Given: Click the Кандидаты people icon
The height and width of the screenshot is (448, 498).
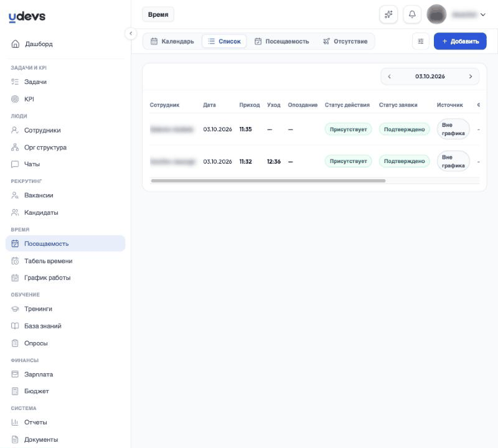Looking at the screenshot, I should pos(15,212).
